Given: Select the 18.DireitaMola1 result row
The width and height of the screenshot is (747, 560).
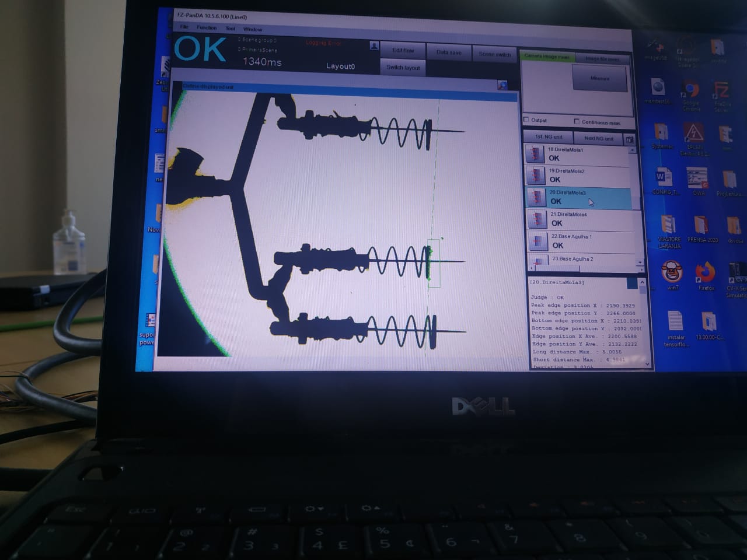Looking at the screenshot, I should 578,154.
